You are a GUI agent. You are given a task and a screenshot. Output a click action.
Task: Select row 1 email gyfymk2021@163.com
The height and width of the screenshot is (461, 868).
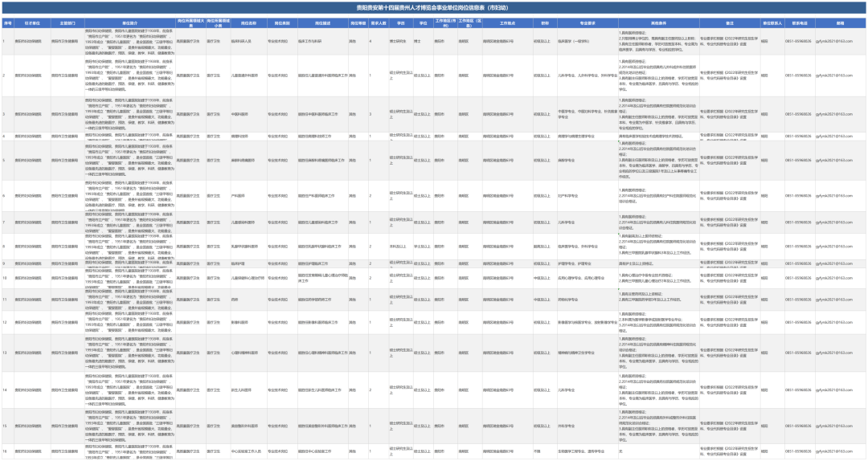tap(833, 41)
